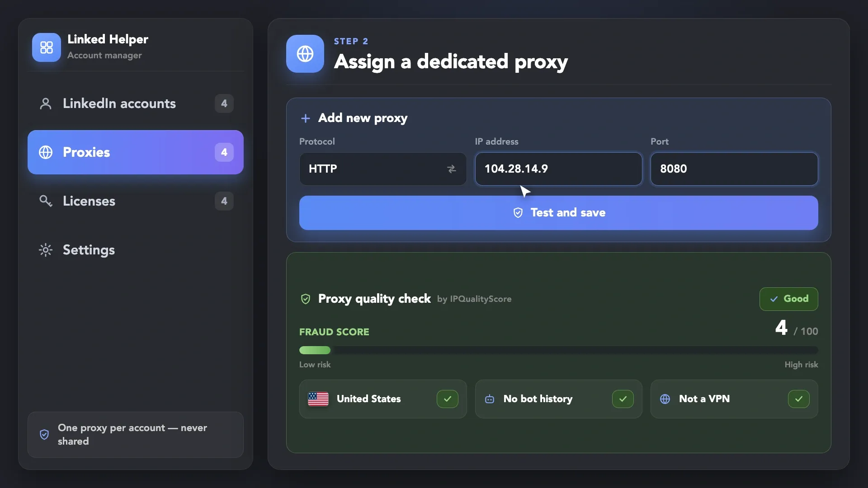Open Settings from the sidebar

(x=136, y=250)
